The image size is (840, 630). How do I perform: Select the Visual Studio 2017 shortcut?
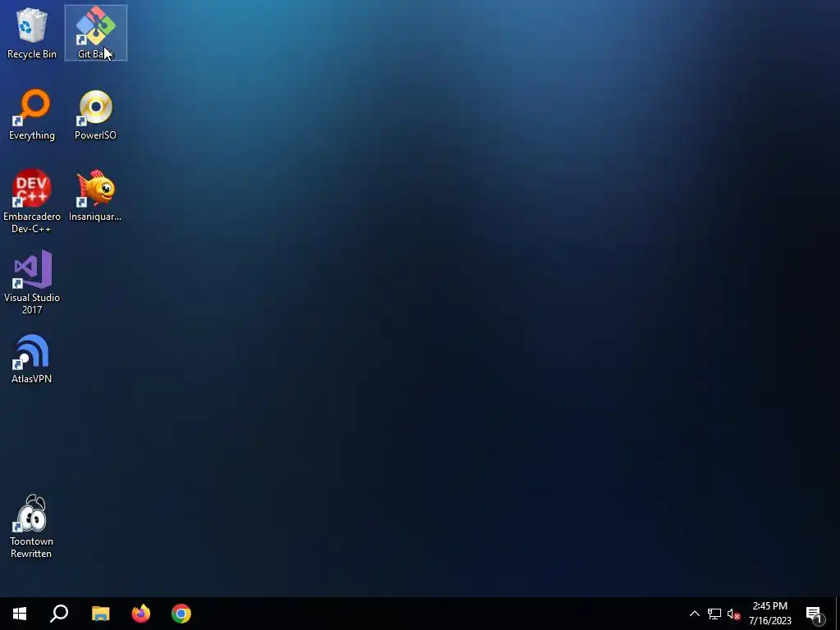tap(32, 282)
